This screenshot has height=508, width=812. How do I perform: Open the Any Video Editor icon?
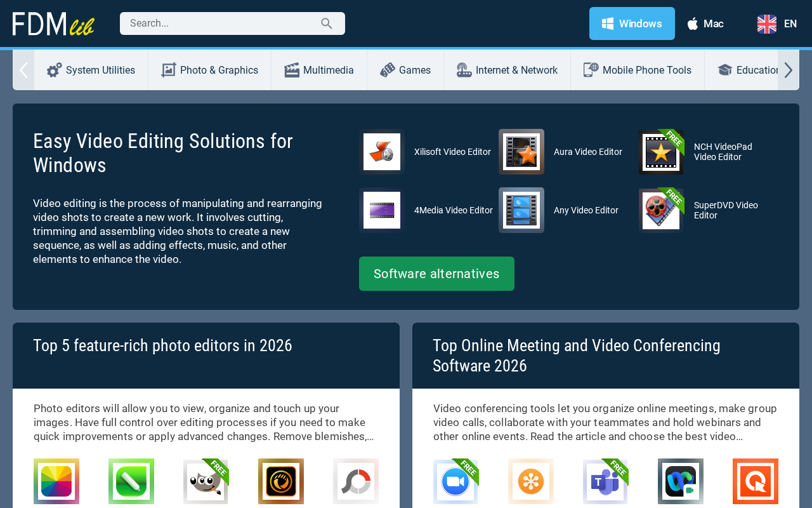coord(521,210)
